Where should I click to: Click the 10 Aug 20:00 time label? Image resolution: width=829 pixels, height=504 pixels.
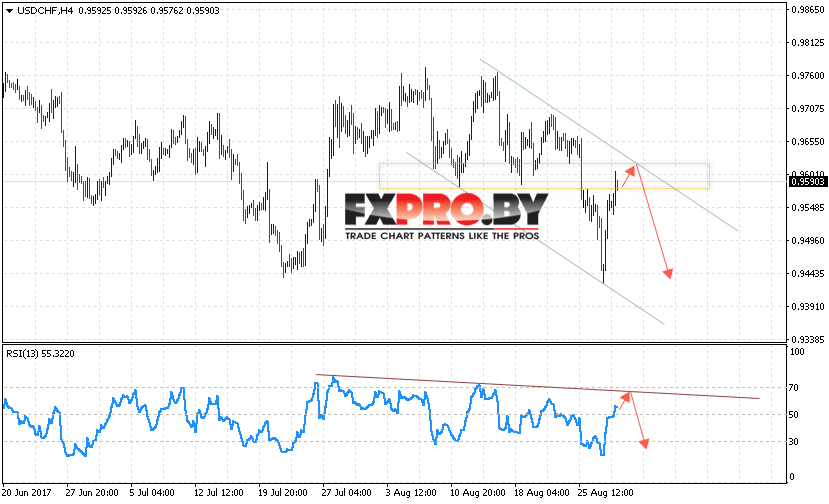(477, 492)
